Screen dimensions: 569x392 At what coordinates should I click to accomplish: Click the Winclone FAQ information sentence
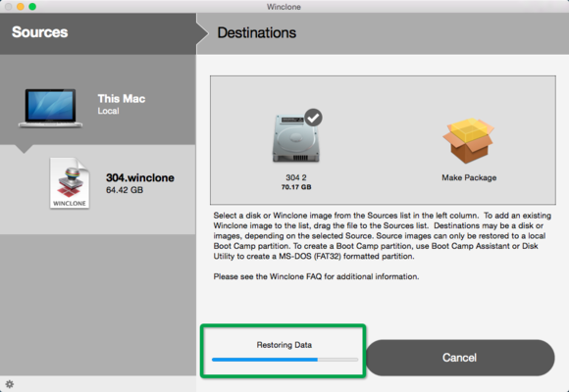(x=316, y=276)
